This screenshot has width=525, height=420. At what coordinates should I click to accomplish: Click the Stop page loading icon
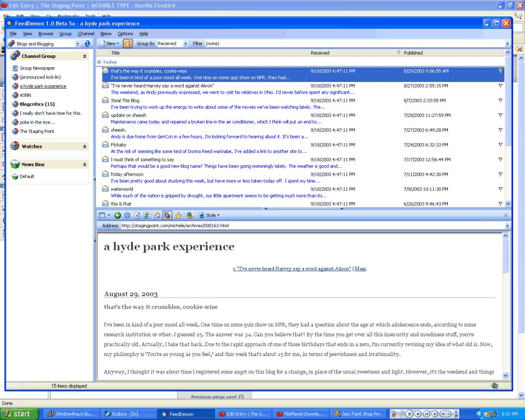click(x=137, y=215)
